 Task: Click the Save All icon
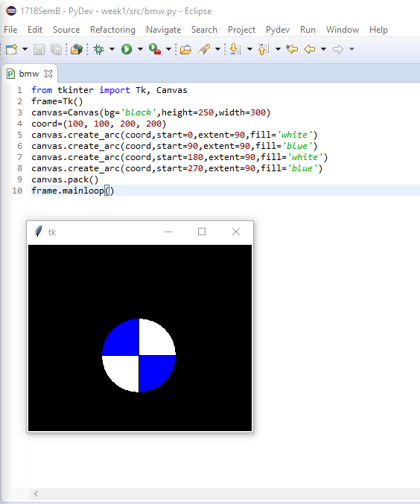(57, 49)
